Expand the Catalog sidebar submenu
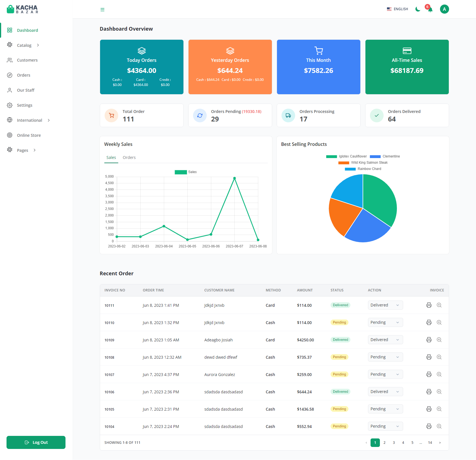The image size is (476, 460). [x=24, y=45]
